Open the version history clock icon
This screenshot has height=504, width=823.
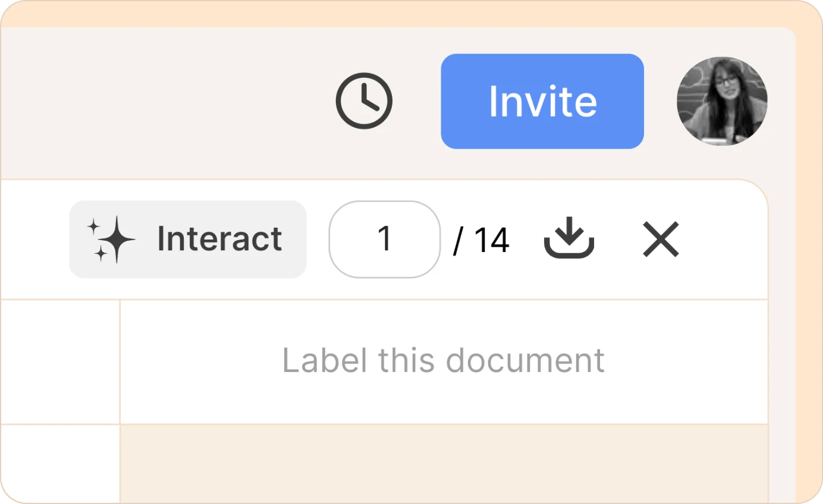364,101
